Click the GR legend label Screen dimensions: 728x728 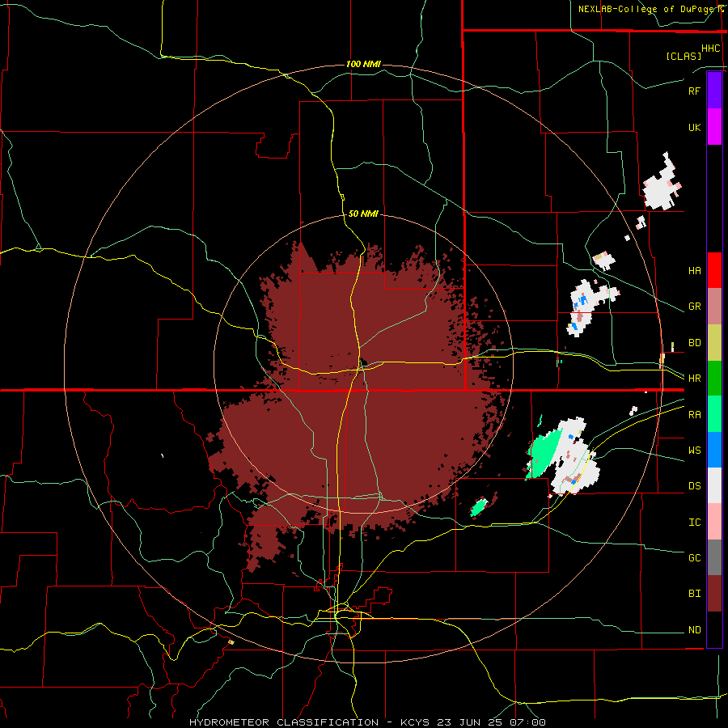point(694,307)
